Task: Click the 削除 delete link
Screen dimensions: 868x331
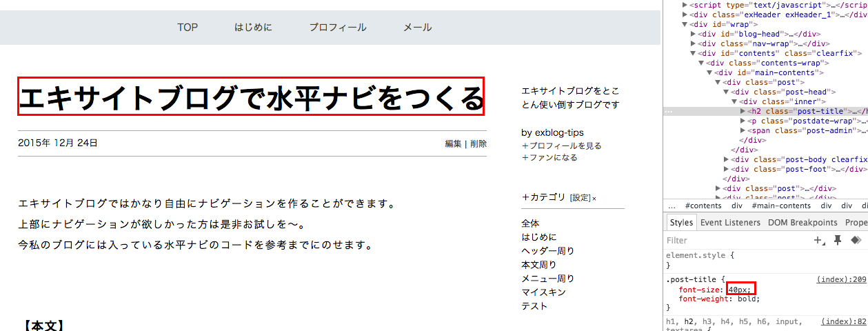Action: pyautogui.click(x=478, y=143)
